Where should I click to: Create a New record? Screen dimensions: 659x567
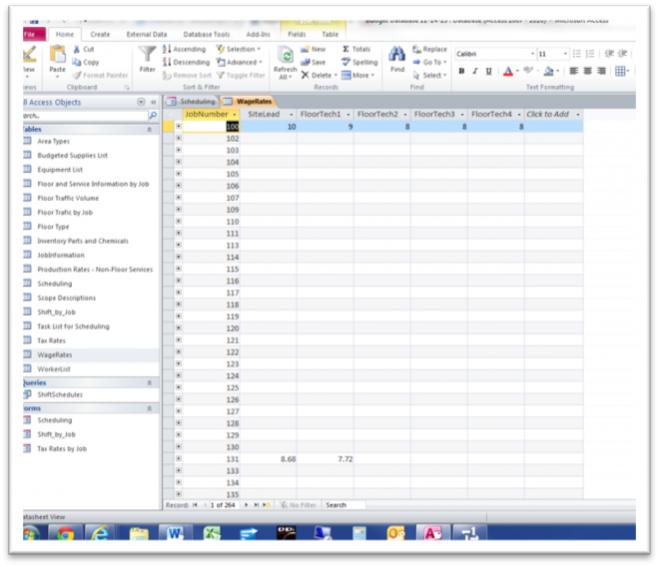313,49
